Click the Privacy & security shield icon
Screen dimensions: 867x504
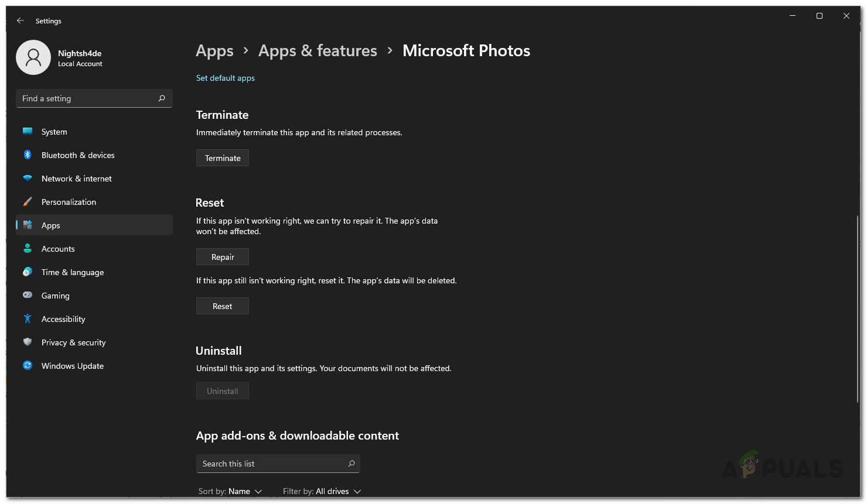pyautogui.click(x=28, y=342)
